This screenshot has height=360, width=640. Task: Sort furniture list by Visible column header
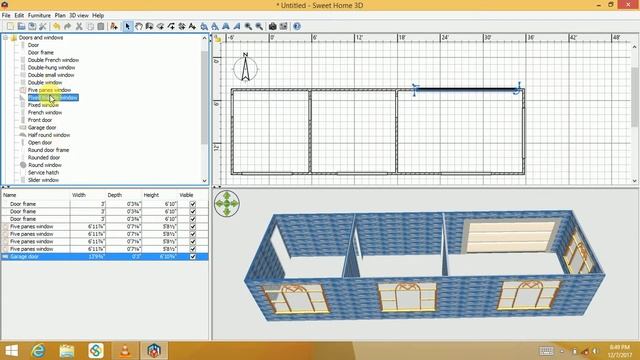point(193,195)
